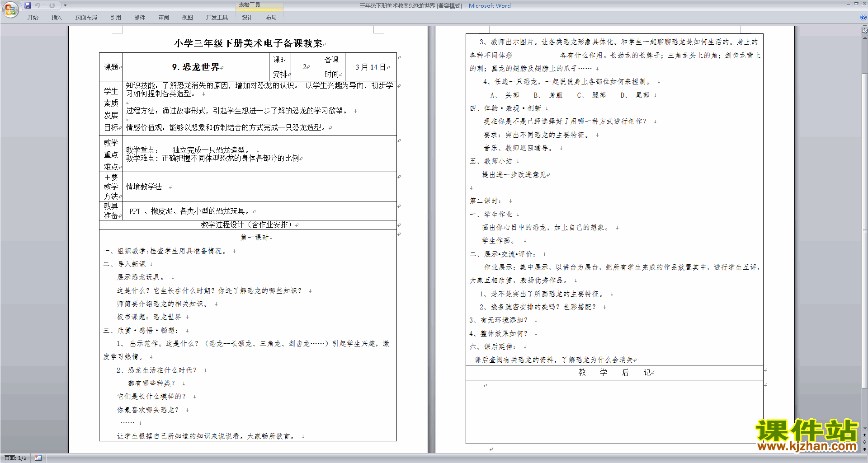The width and height of the screenshot is (868, 463).
Task: Click the date cell 3月14日
Action: tap(371, 67)
